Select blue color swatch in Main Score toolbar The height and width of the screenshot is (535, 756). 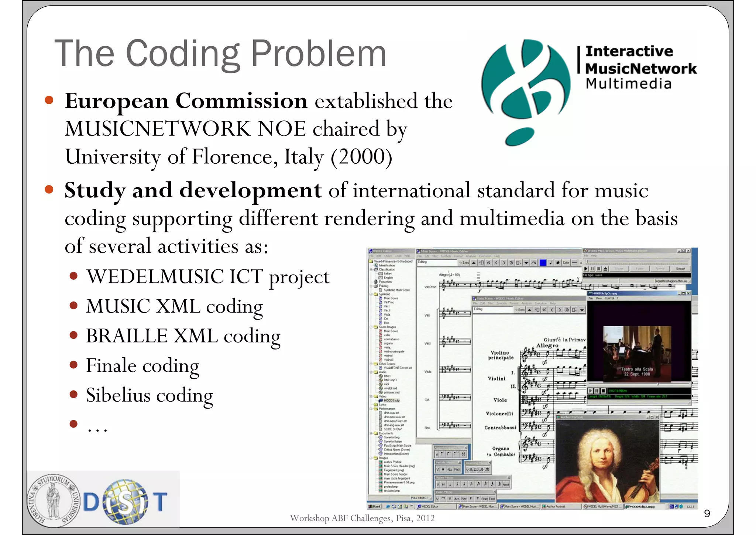pos(543,263)
